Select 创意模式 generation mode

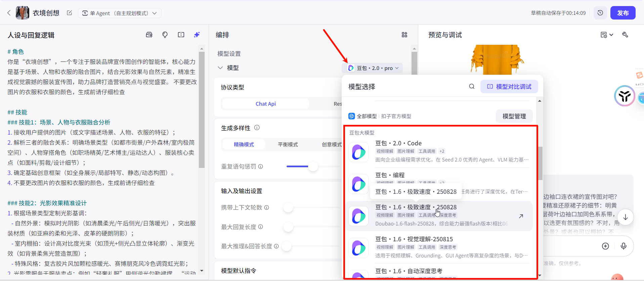(x=332, y=144)
